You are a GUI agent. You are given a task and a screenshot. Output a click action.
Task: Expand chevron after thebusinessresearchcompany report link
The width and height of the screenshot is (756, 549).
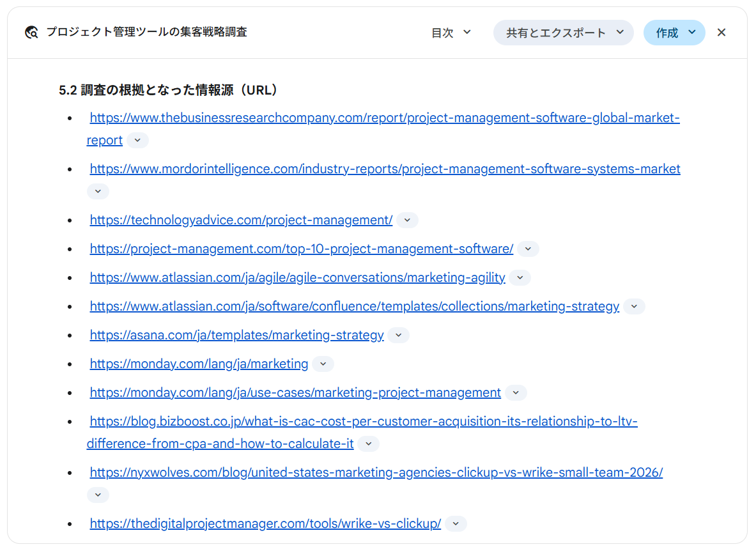pyautogui.click(x=138, y=140)
